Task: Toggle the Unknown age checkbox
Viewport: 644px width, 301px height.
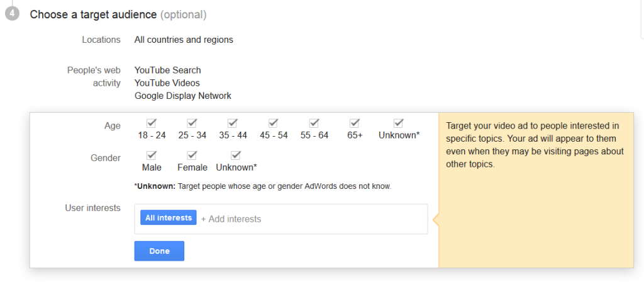Action: (399, 123)
